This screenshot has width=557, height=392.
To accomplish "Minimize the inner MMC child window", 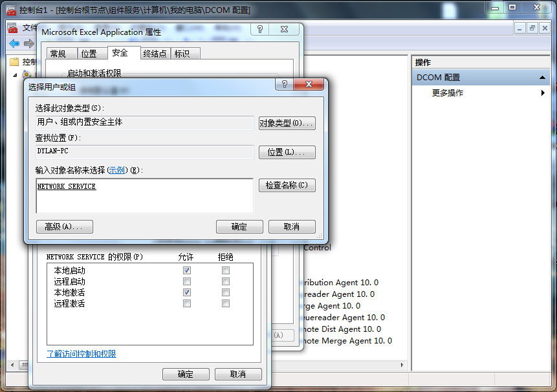I will click(x=519, y=28).
